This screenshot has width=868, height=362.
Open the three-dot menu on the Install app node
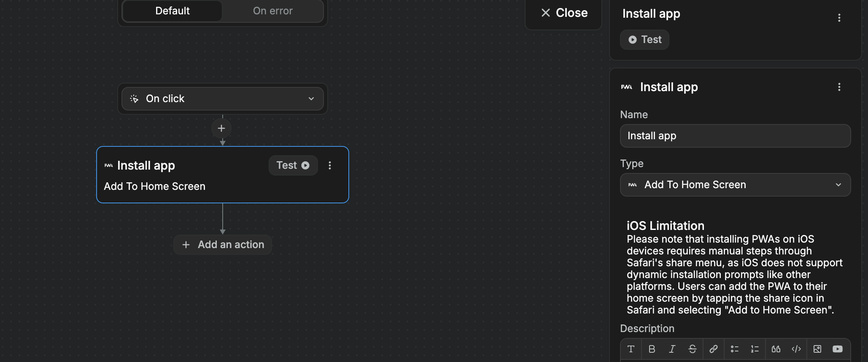coord(330,165)
